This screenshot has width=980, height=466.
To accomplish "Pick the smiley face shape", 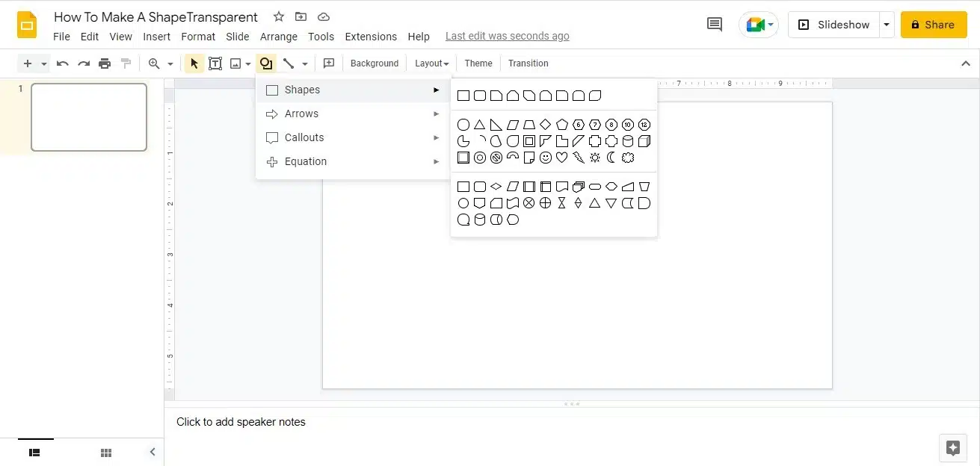I will click(546, 158).
